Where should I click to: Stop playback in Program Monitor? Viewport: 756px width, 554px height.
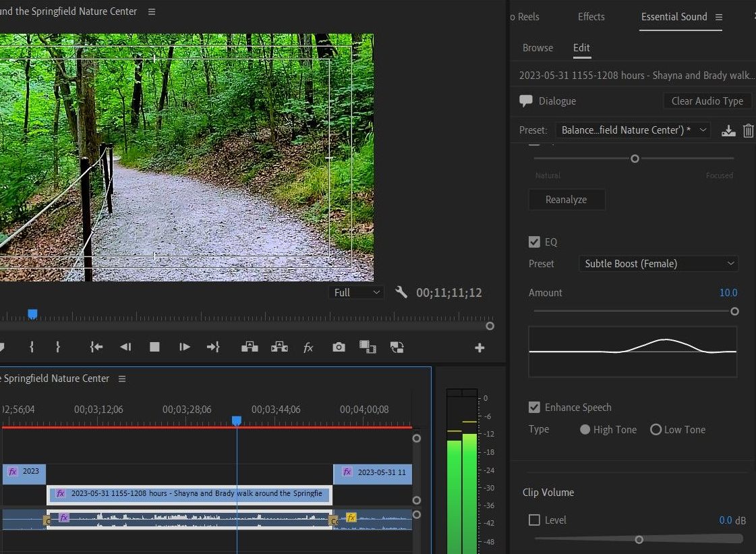[x=154, y=347]
